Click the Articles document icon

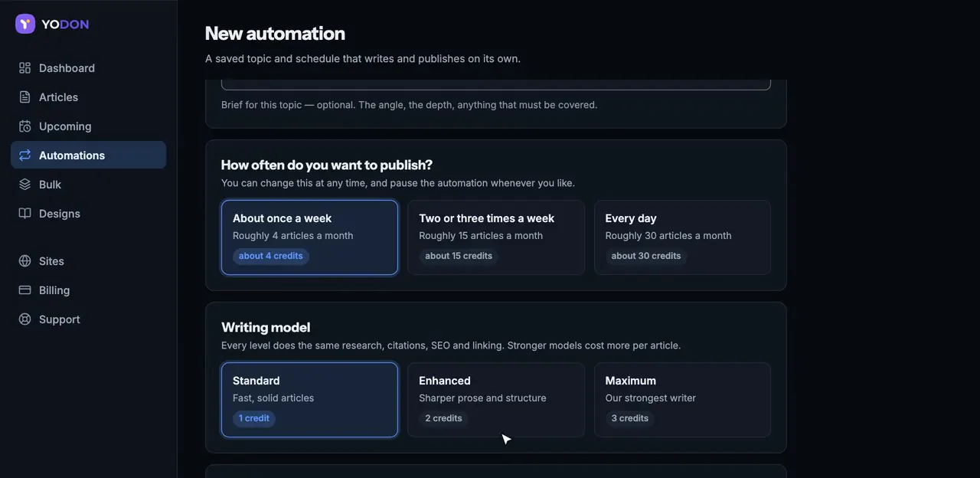coord(25,97)
